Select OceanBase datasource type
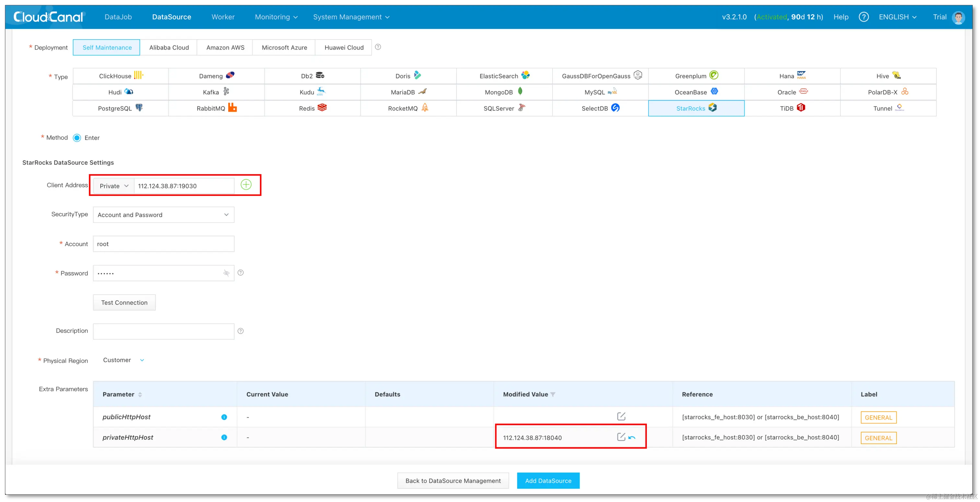 [696, 92]
